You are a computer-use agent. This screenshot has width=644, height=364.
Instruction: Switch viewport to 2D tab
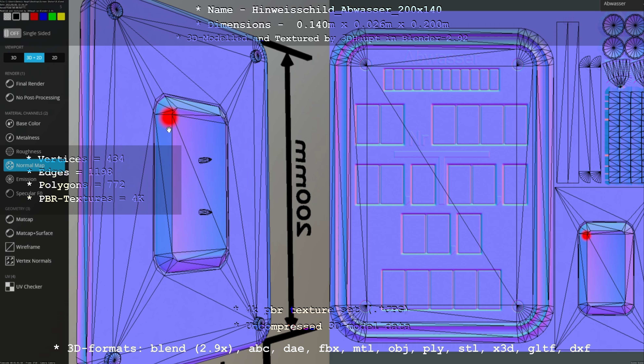pyautogui.click(x=55, y=58)
